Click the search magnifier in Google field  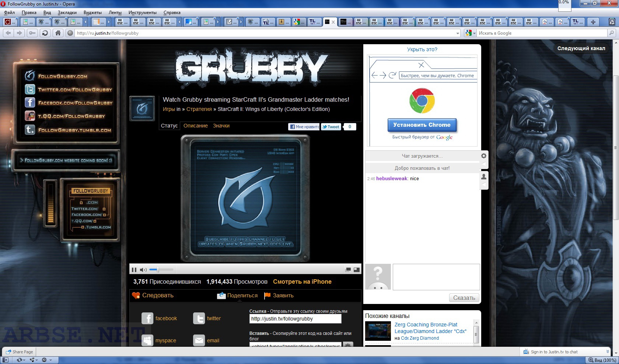pos(612,33)
